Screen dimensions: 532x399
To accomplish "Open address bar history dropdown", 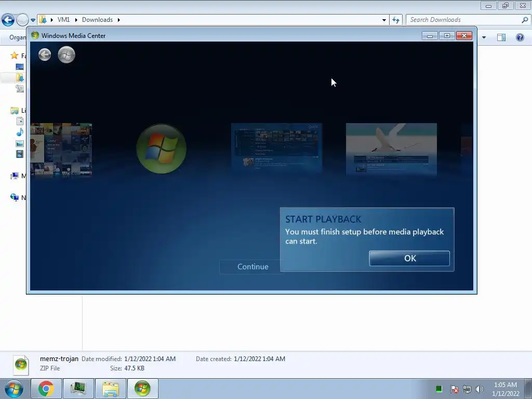I will 384,20.
